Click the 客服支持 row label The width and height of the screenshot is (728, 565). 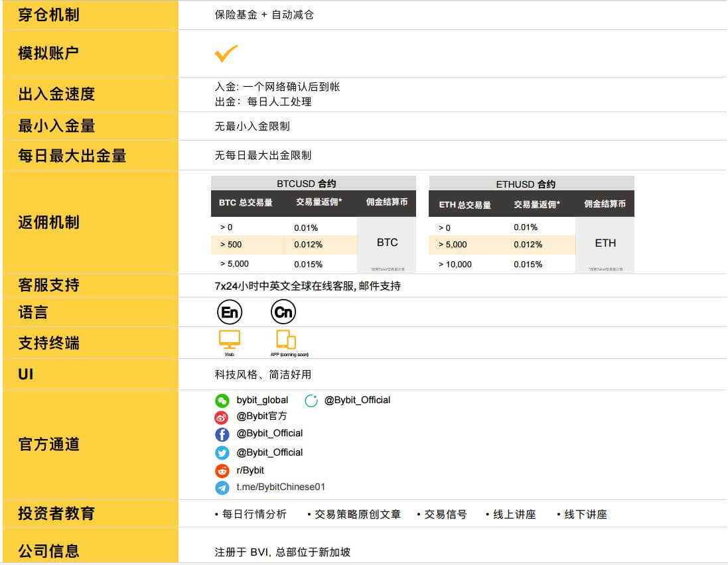click(48, 284)
